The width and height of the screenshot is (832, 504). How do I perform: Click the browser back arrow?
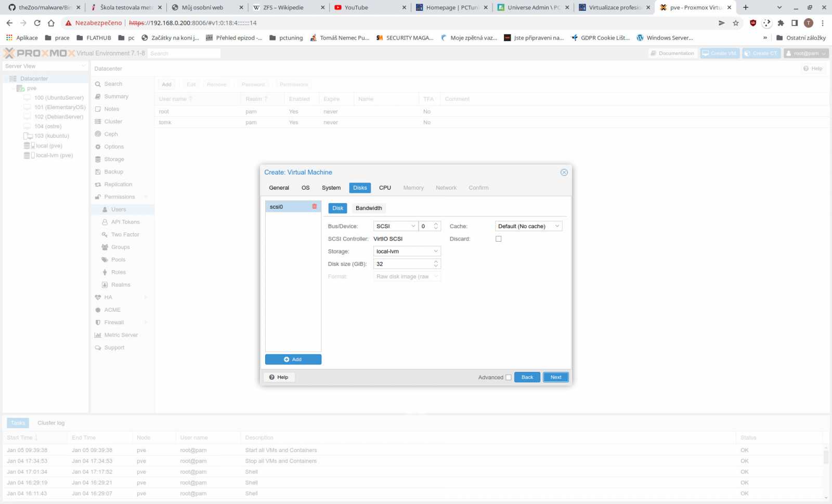coord(9,23)
